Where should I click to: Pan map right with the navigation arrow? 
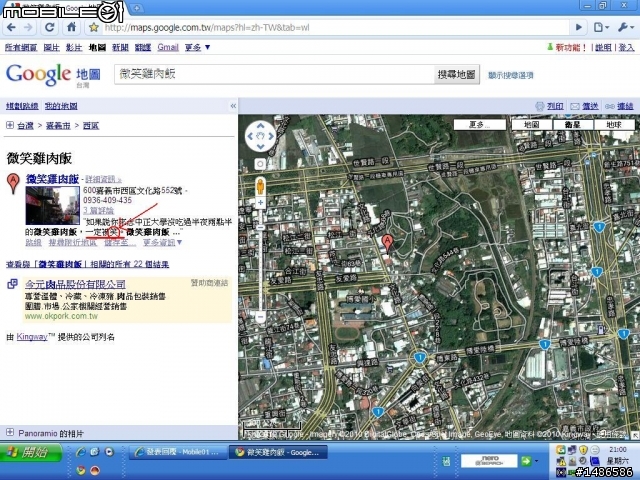coord(271,136)
